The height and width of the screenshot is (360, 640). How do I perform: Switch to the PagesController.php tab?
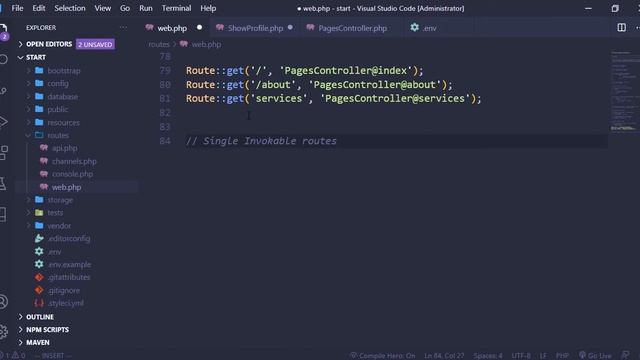tap(352, 28)
